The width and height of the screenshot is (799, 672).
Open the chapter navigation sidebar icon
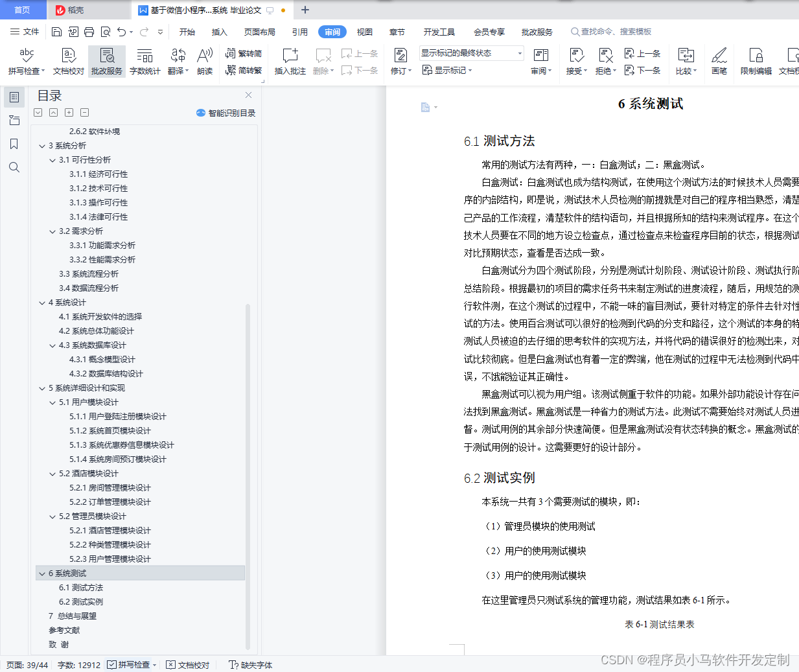click(14, 121)
